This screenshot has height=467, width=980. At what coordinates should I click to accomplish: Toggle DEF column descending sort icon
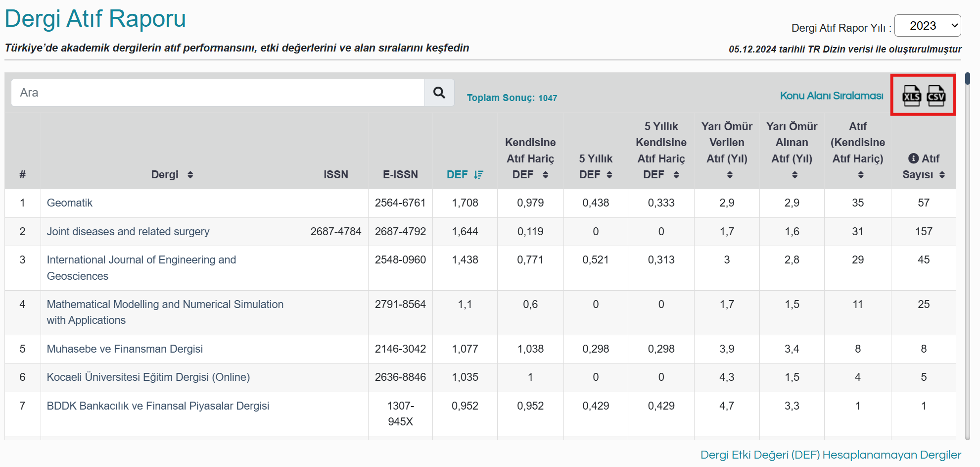(x=478, y=175)
